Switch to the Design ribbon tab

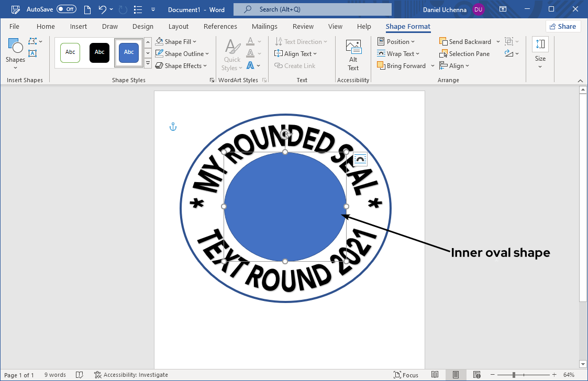143,26
